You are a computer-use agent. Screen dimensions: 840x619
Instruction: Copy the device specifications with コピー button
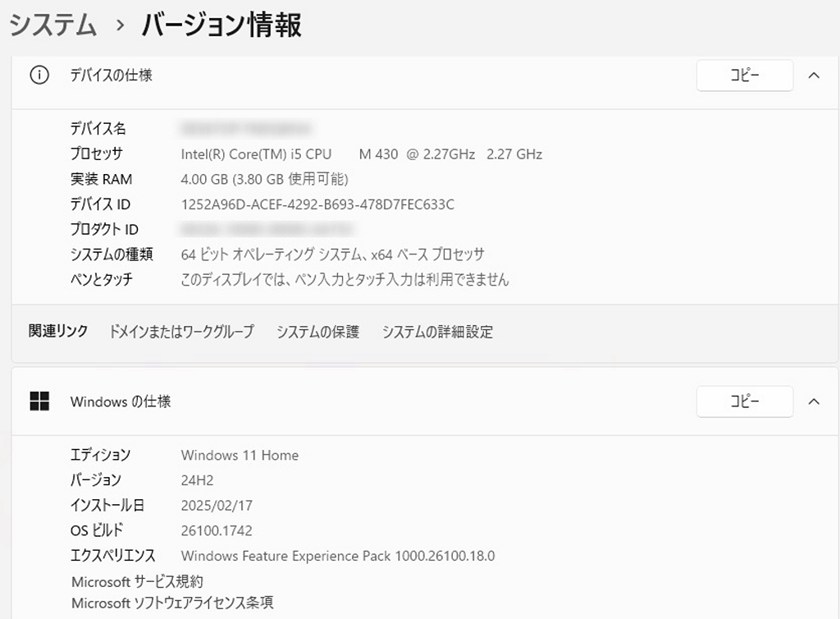tap(745, 75)
